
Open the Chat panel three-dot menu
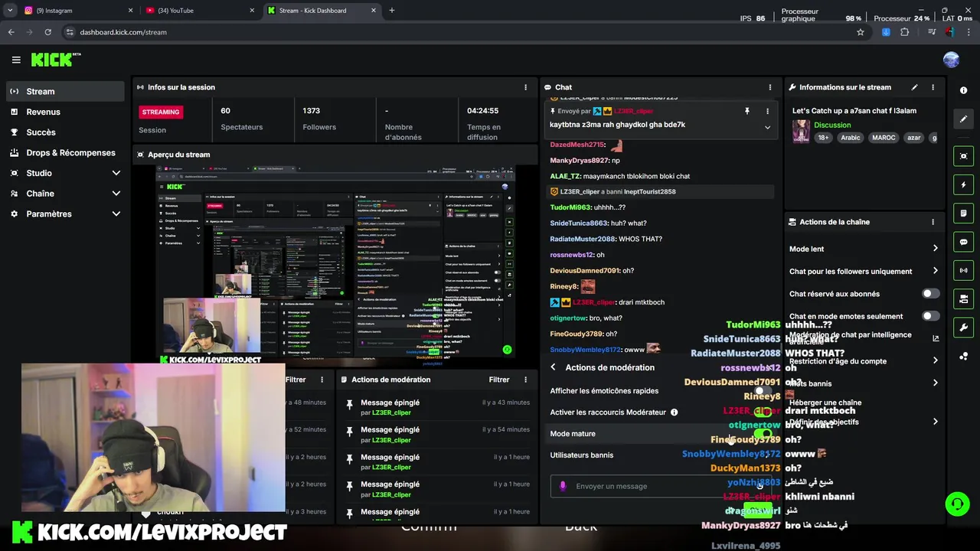[x=769, y=87]
